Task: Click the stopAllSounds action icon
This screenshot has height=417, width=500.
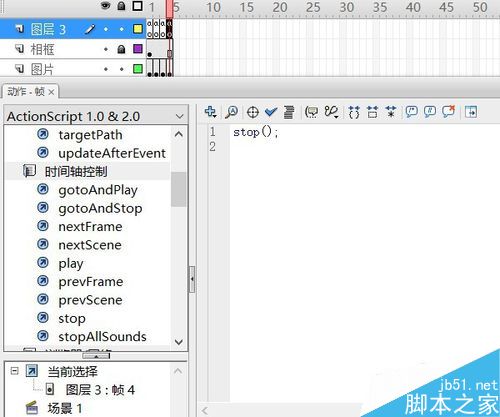Action: coord(43,336)
